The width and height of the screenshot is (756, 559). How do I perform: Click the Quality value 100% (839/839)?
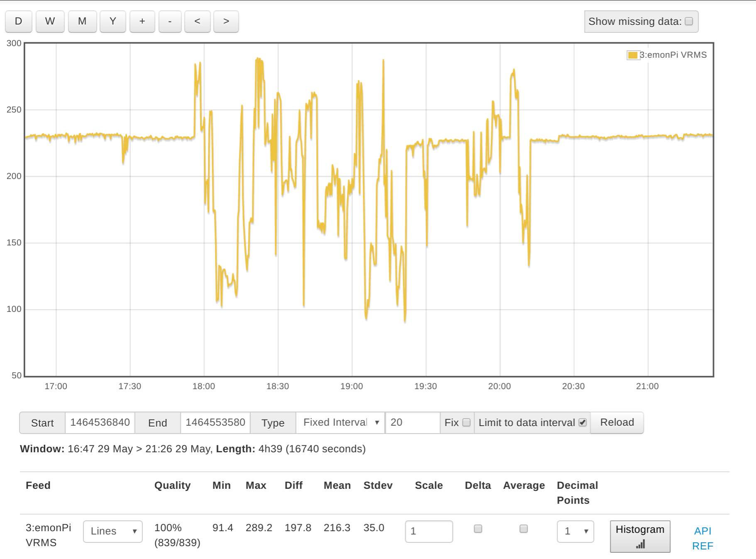coord(177,535)
